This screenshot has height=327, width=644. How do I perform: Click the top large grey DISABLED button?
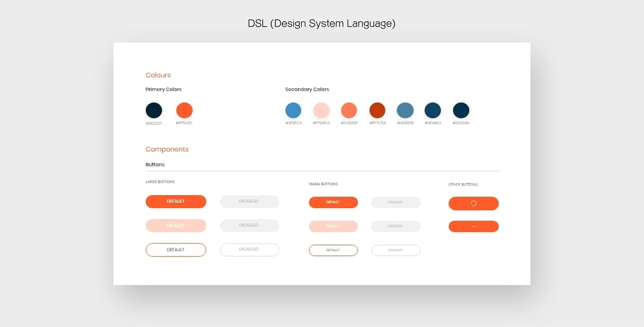click(250, 201)
